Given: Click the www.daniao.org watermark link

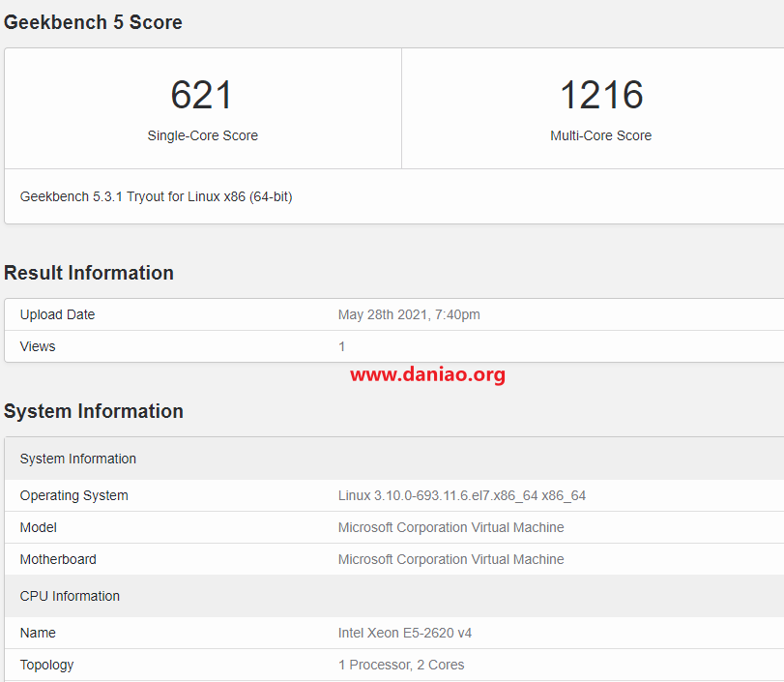Looking at the screenshot, I should 427,374.
